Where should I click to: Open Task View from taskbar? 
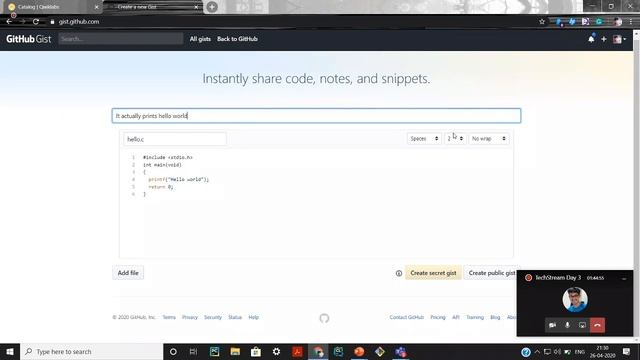193,351
